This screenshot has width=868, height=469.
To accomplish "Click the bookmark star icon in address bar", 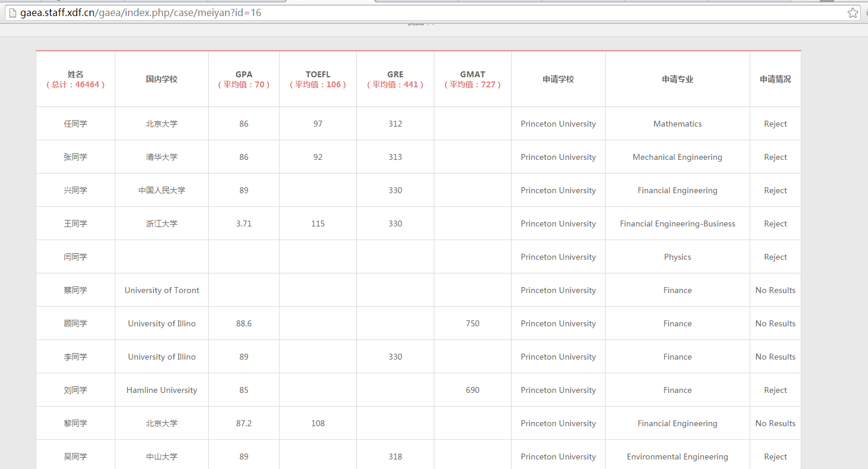I will coord(853,12).
